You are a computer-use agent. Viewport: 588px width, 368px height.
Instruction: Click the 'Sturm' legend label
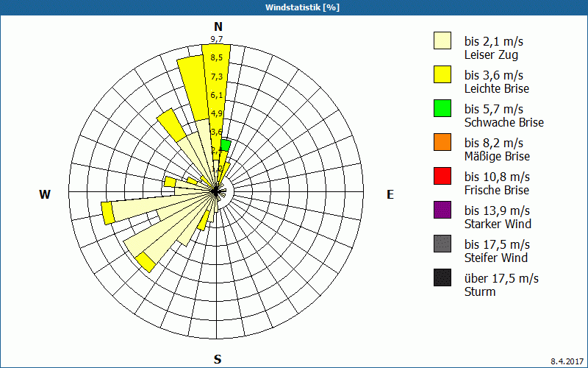point(480,291)
